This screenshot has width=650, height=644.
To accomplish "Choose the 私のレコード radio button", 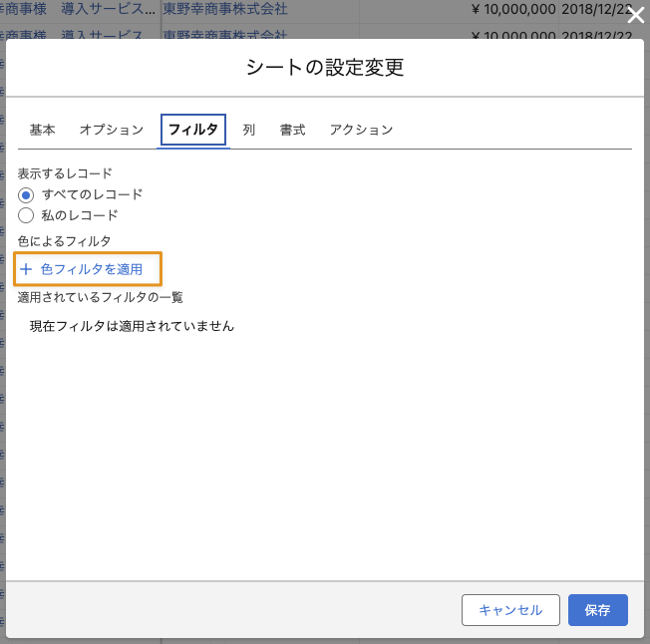I will tap(26, 214).
